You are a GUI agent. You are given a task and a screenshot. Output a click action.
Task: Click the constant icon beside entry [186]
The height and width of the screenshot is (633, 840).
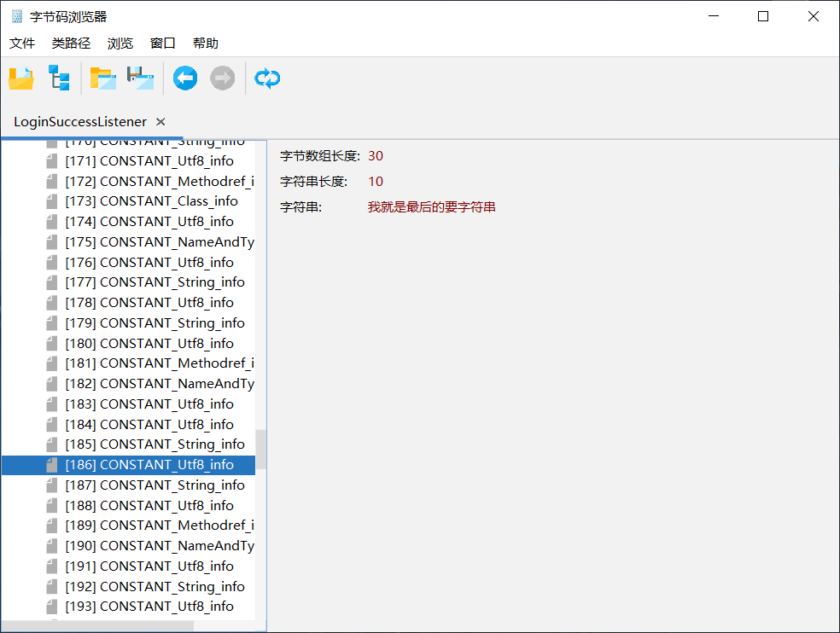point(51,464)
